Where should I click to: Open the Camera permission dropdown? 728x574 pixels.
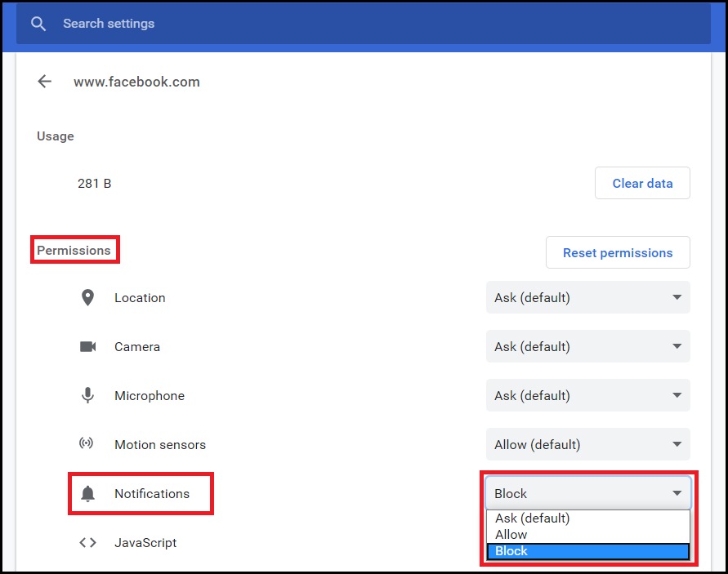point(587,347)
